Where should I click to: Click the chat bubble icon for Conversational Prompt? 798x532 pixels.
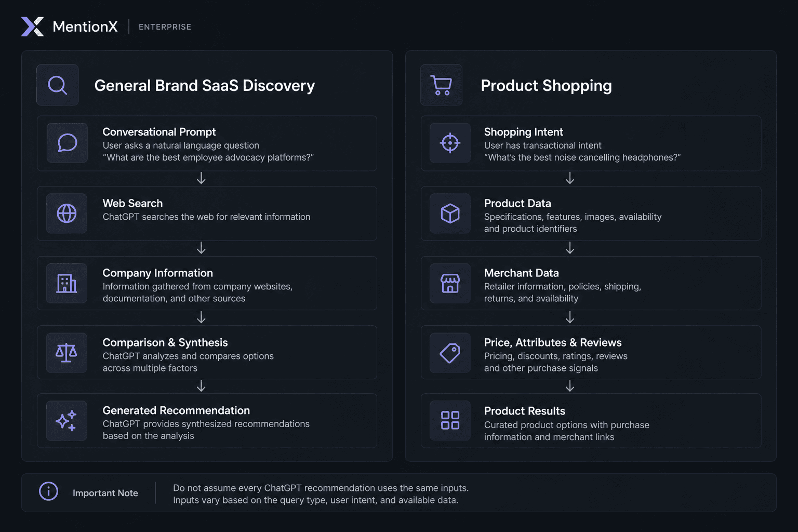[x=67, y=143]
